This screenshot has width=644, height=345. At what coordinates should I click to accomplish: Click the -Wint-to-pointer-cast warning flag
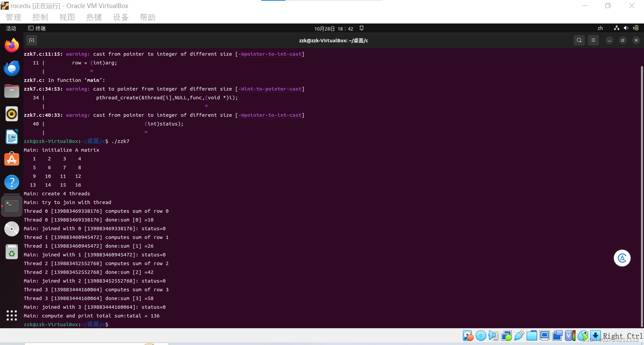tap(270, 89)
